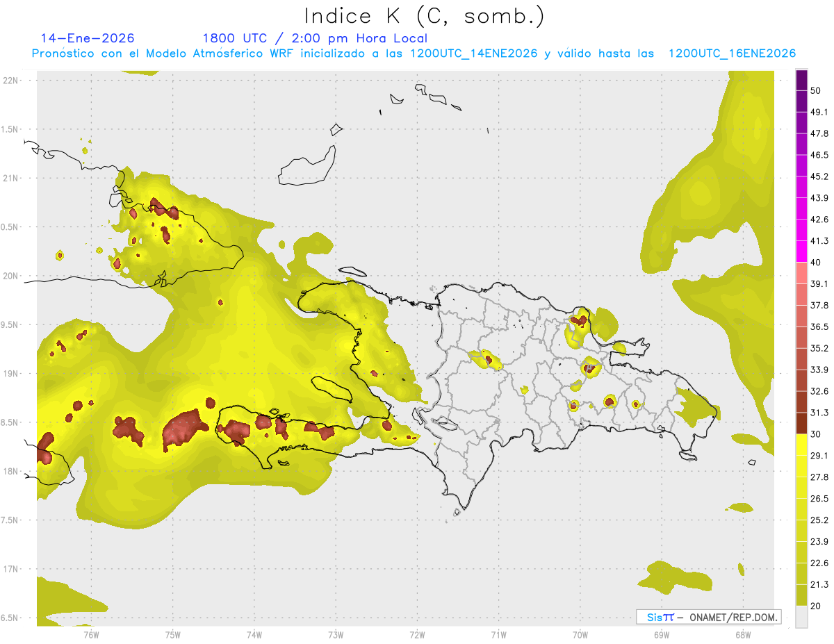Click the 18N latitude label
The width and height of the screenshot is (834, 644).
tap(11, 471)
